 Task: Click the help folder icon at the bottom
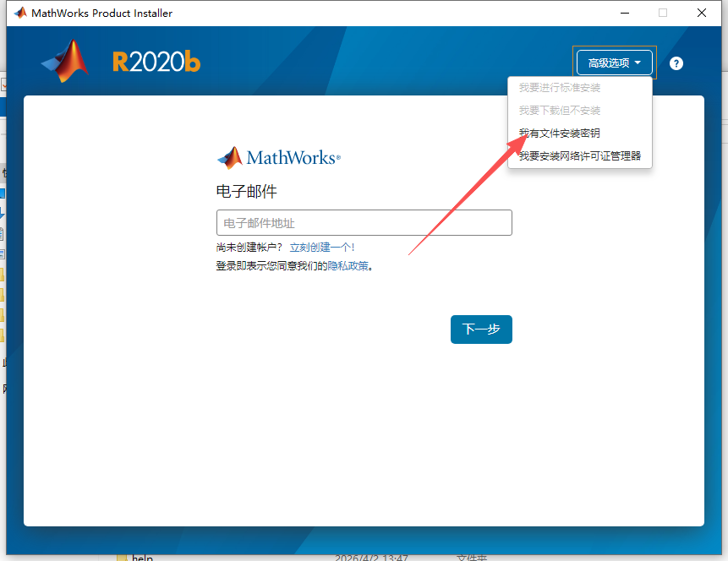[x=121, y=556]
